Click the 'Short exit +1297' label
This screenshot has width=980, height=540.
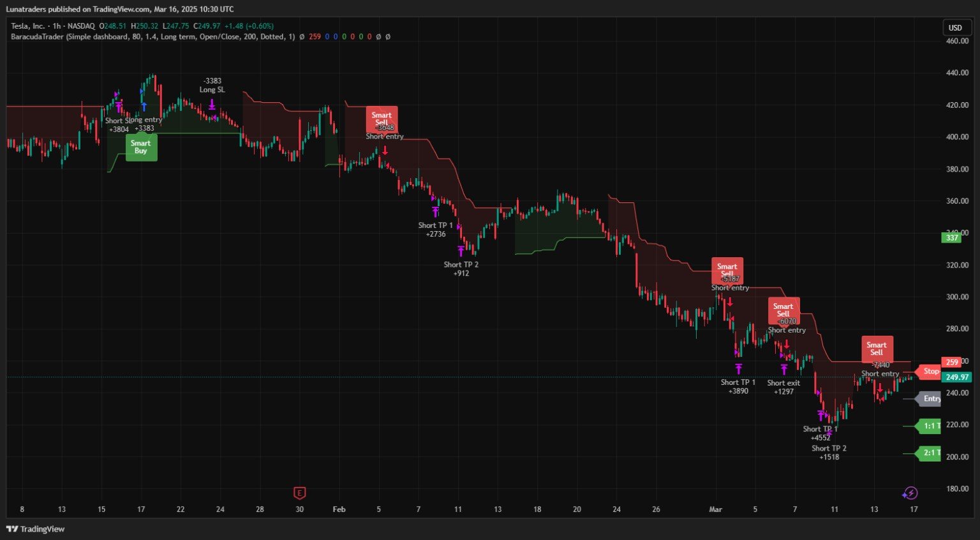tap(783, 387)
